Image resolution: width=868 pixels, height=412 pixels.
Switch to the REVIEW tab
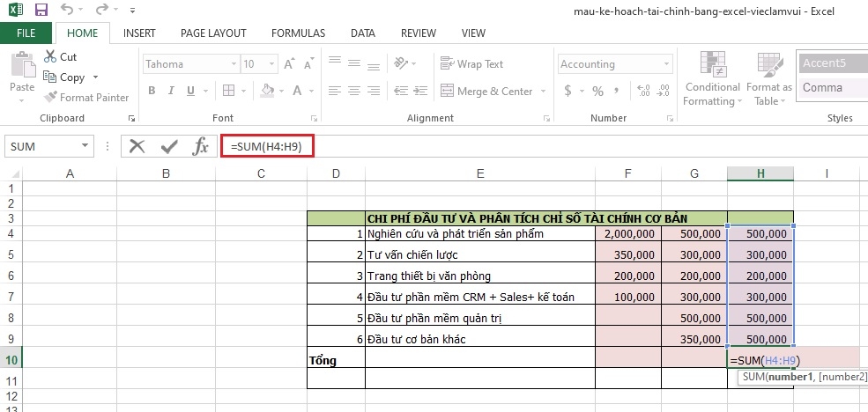419,33
